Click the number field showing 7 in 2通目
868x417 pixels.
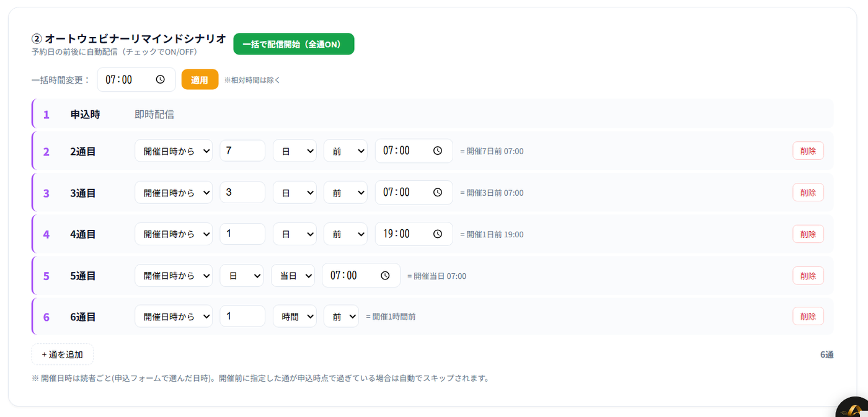[x=242, y=151]
